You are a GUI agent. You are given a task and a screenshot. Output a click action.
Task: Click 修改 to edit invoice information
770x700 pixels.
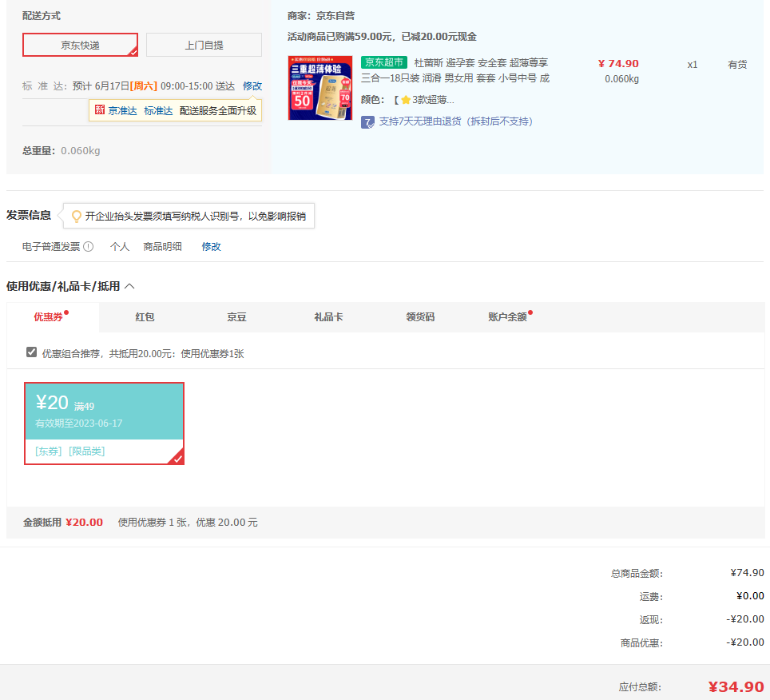coord(211,247)
